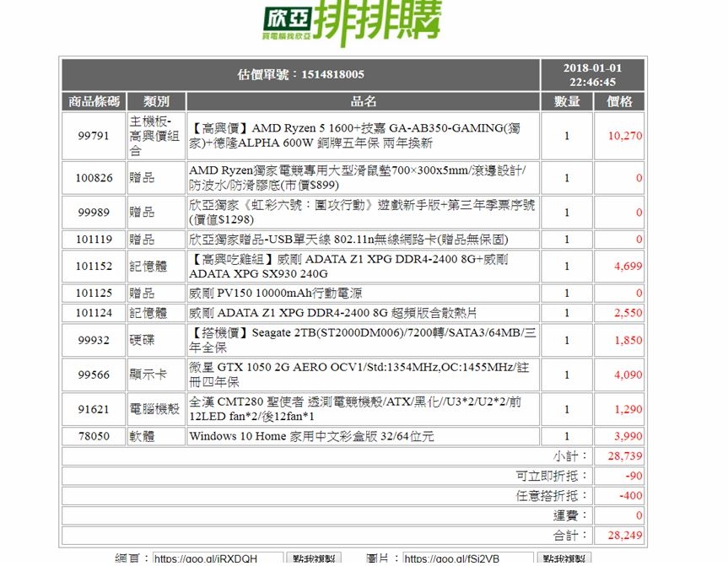Click the 運費 shipping label

point(570,515)
